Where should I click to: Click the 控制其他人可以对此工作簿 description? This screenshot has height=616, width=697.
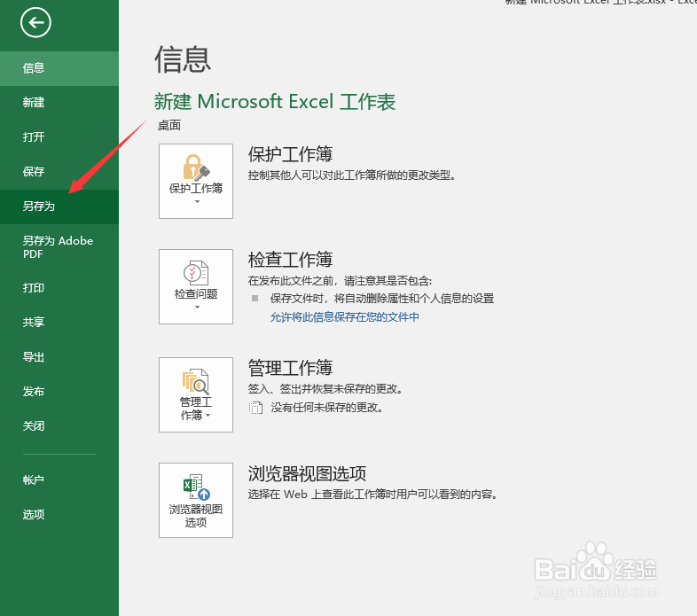(x=352, y=175)
